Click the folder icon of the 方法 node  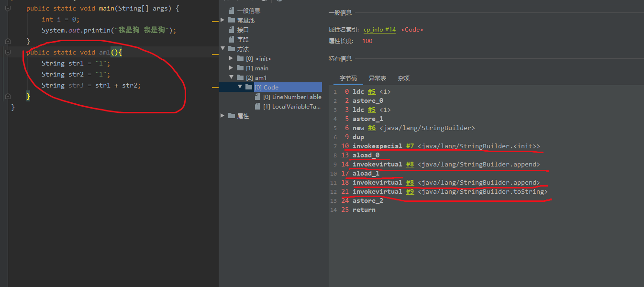pyautogui.click(x=232, y=49)
